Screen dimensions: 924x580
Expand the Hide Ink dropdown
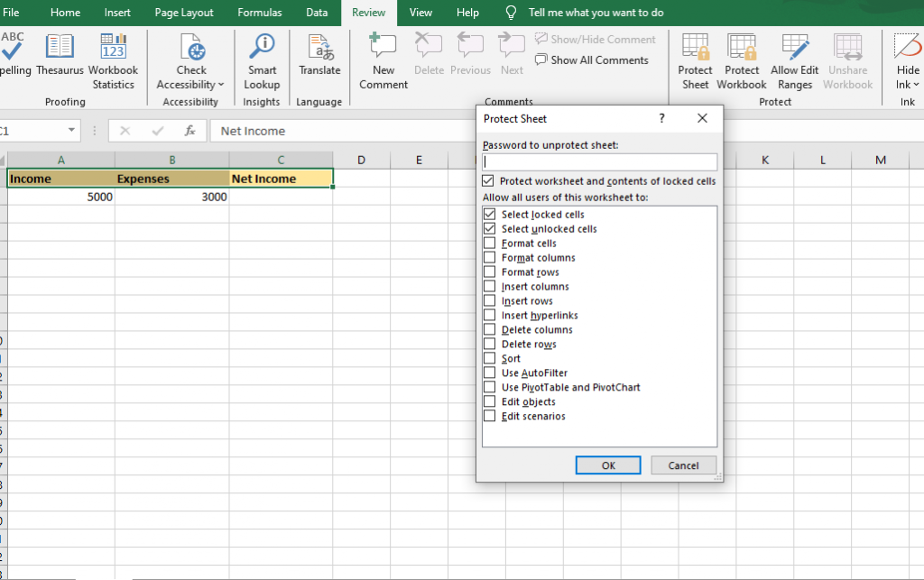coord(914,85)
